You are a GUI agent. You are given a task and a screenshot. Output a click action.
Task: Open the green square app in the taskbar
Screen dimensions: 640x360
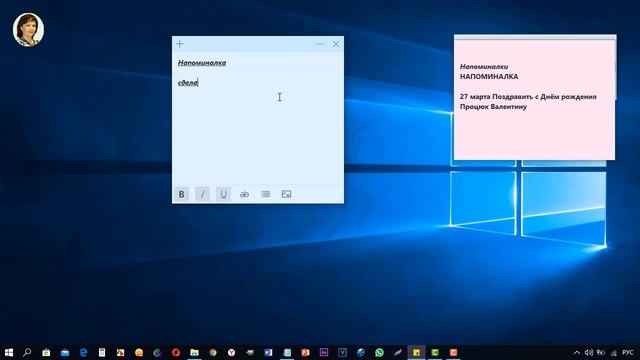[435, 352]
